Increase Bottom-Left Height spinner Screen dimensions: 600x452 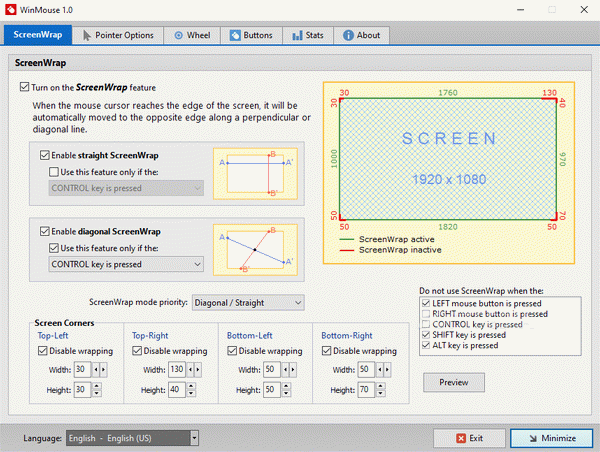click(286, 386)
